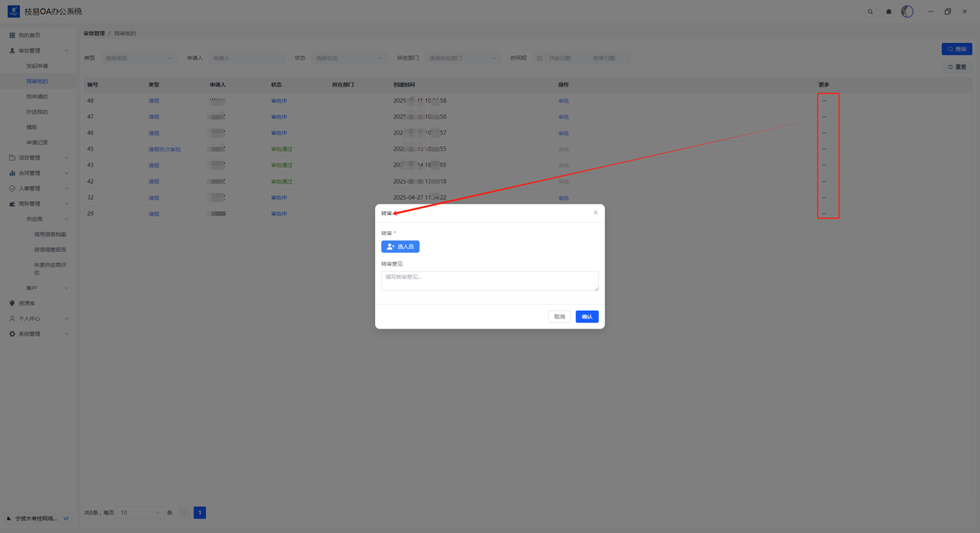Open the 选择类型 dropdown filter
The width and height of the screenshot is (980, 533).
(139, 58)
